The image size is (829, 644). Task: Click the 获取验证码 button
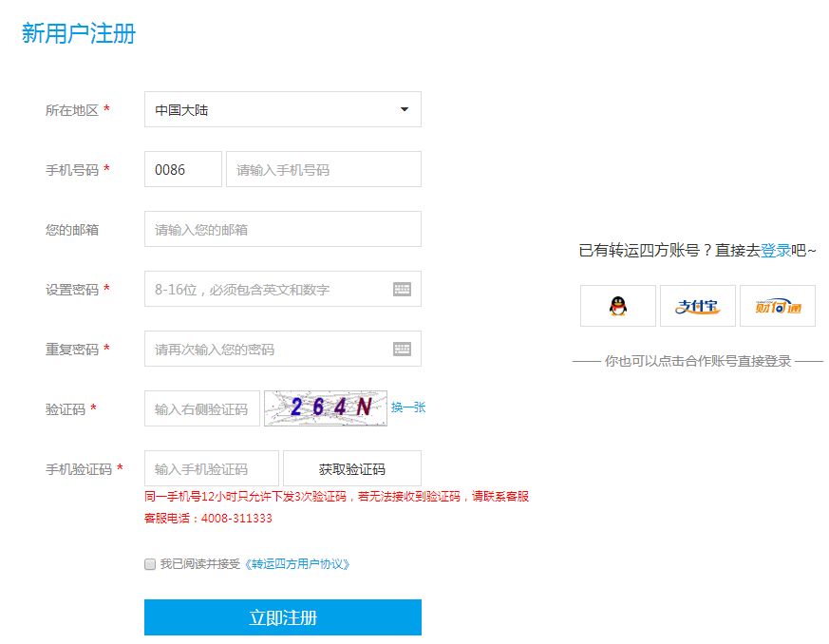click(350, 467)
